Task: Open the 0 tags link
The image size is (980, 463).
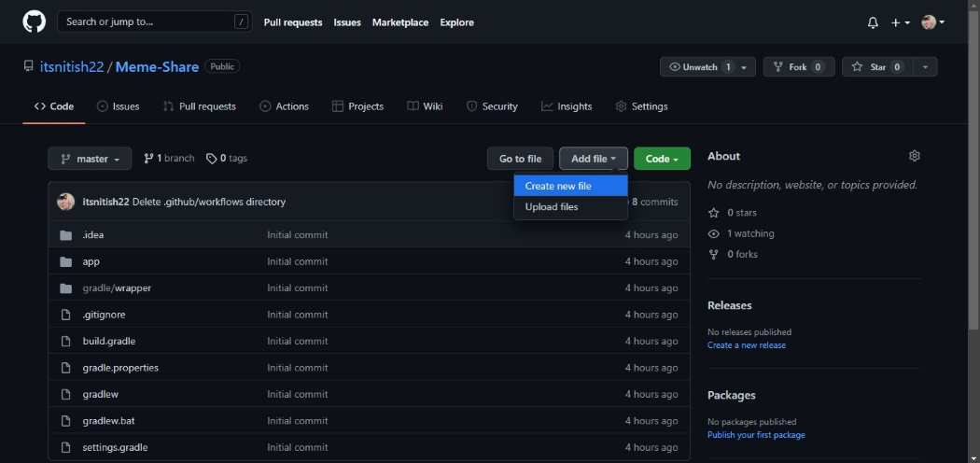Action: (x=227, y=159)
